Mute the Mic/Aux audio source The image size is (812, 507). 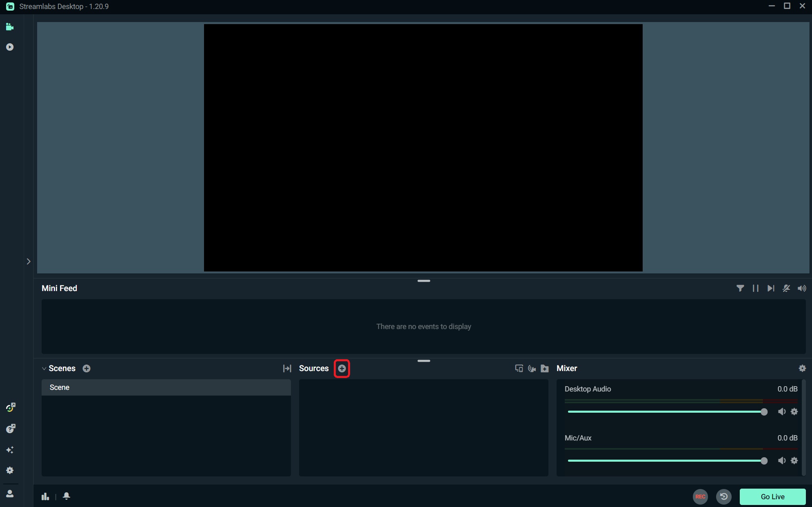(781, 460)
